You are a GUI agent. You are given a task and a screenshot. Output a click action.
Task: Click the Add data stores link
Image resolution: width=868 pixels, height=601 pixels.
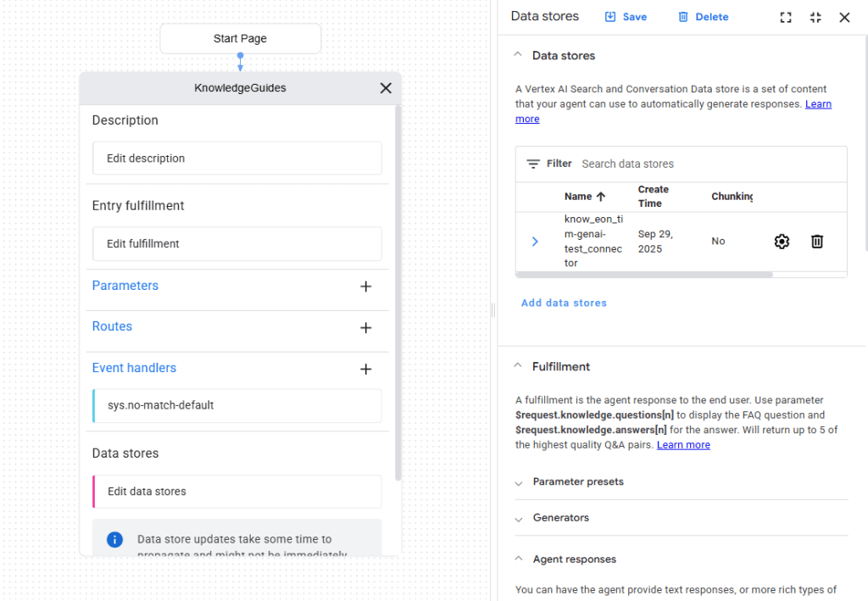[564, 303]
